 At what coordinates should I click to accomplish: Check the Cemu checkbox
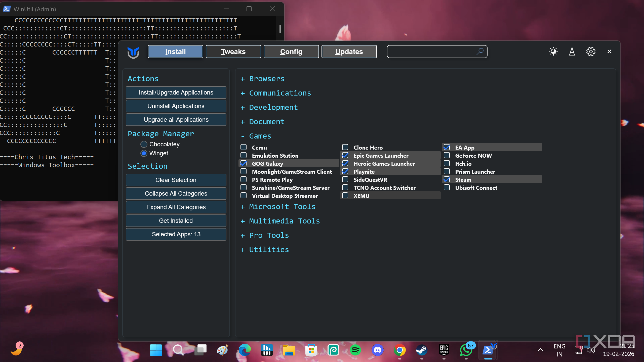244,147
